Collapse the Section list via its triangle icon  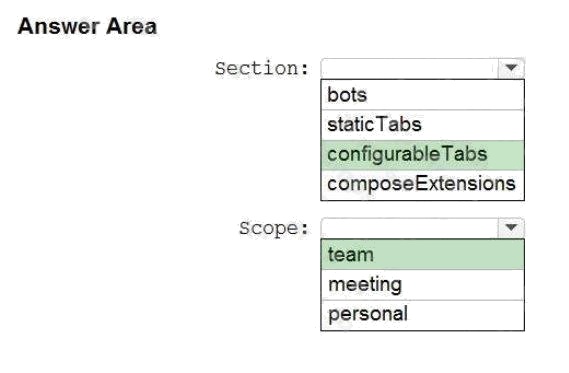(511, 68)
